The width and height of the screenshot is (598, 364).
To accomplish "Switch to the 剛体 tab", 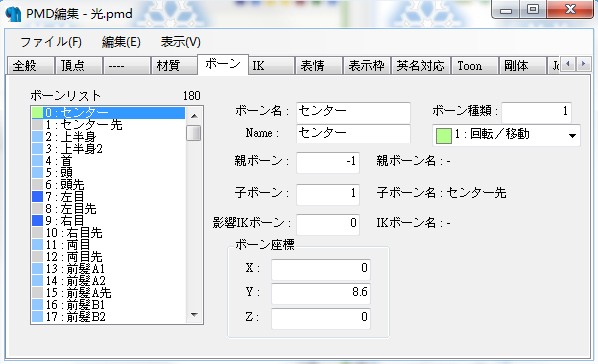I will coord(523,66).
